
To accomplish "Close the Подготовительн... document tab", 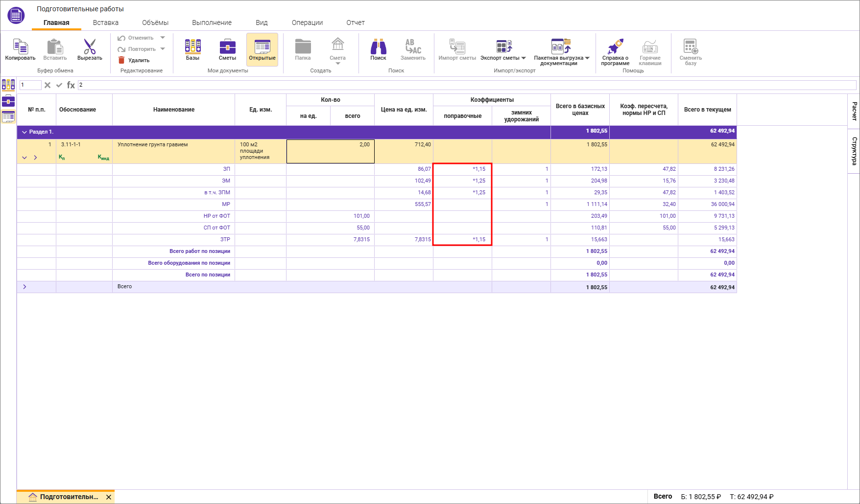I will 109,497.
